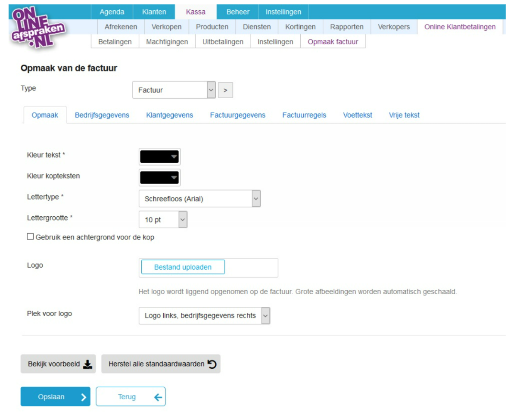Save with the Opslaan button
517x420 pixels.
click(56, 397)
